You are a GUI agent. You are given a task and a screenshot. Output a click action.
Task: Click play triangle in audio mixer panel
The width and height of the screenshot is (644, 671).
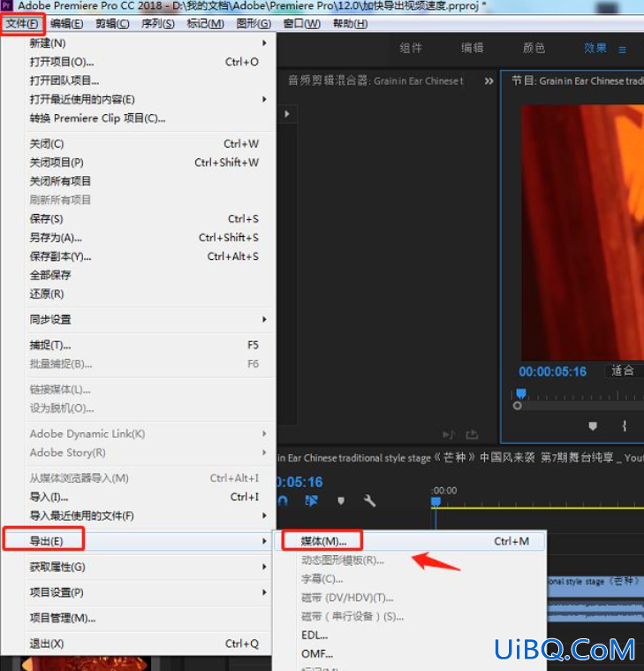287,114
